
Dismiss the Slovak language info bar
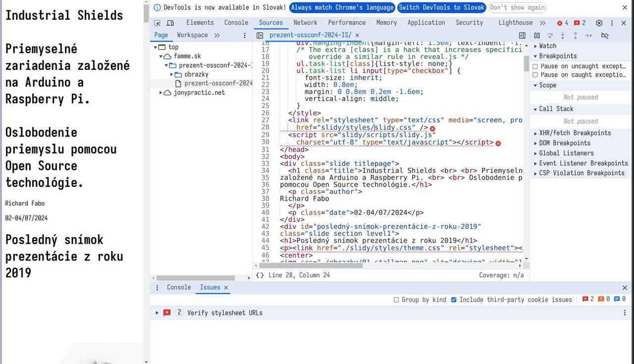coord(625,7)
